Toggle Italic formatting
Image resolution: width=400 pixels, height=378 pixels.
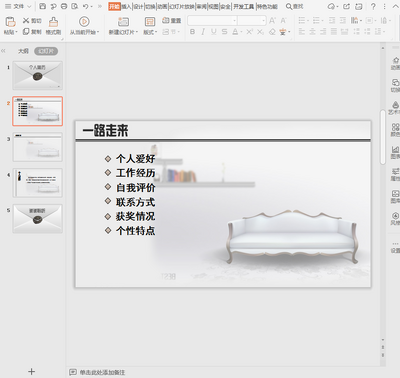[203, 32]
